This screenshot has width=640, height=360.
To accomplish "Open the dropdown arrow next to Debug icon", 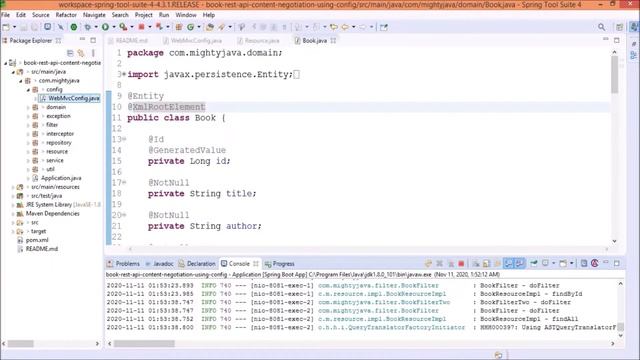I will pyautogui.click(x=96, y=27).
